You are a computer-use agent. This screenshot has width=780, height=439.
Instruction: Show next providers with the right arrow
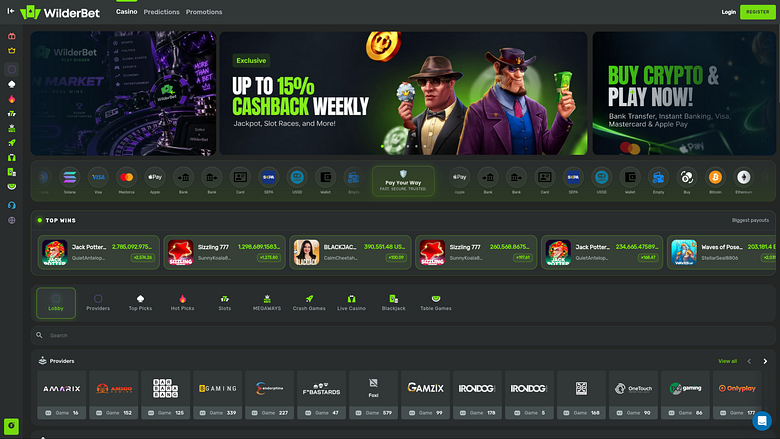765,361
